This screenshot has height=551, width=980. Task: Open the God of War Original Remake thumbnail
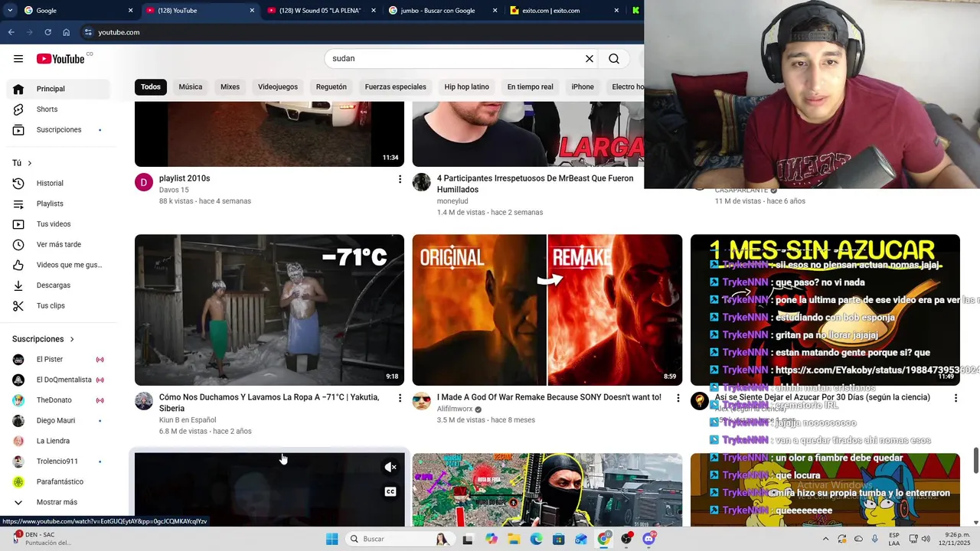[x=547, y=310]
